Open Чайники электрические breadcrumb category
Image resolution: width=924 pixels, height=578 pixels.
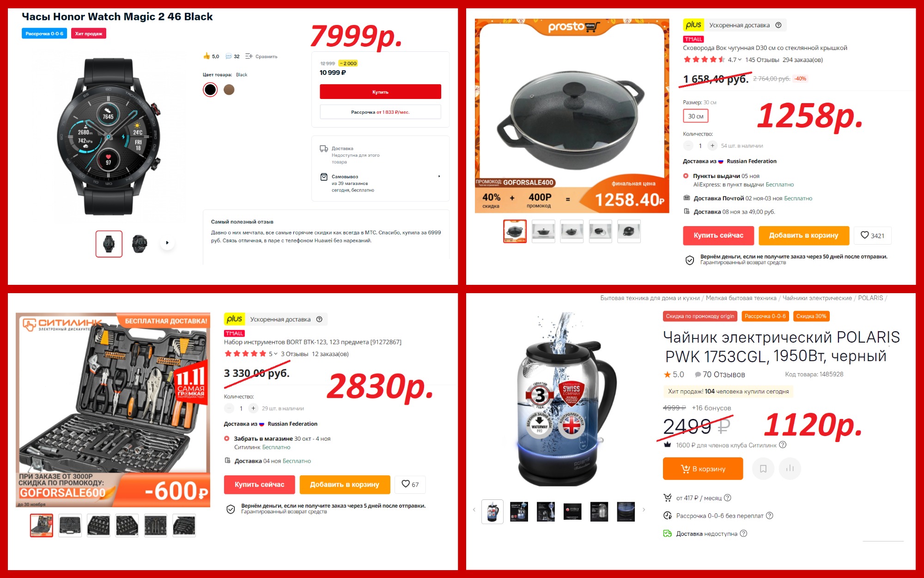pyautogui.click(x=817, y=298)
